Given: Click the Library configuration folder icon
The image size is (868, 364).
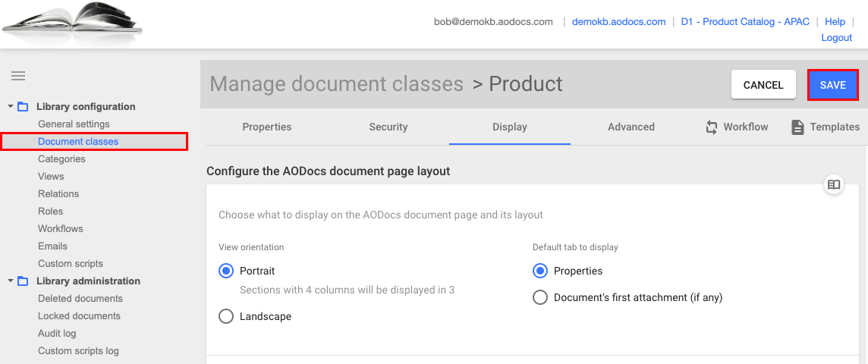Looking at the screenshot, I should coord(23,106).
